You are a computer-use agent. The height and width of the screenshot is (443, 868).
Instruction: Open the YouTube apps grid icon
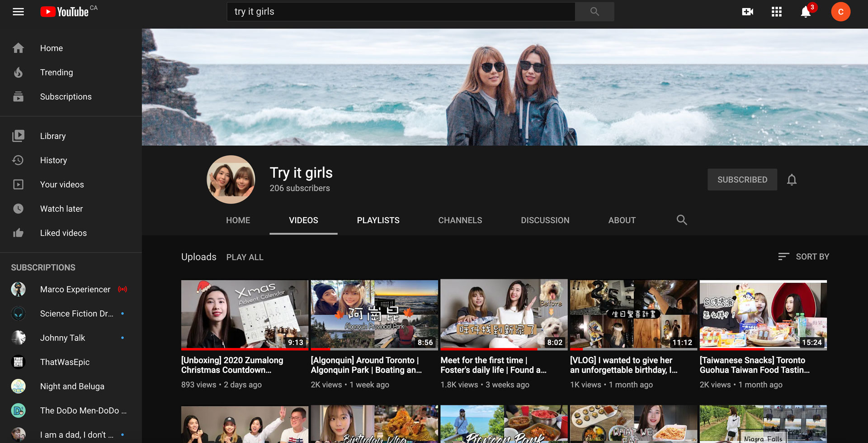point(776,12)
